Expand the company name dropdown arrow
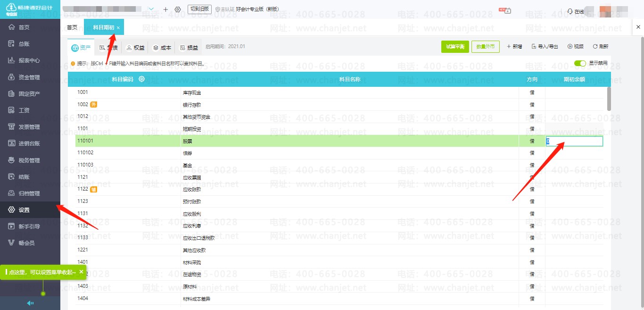Screen dimensions: 644x310 [x=151, y=9]
